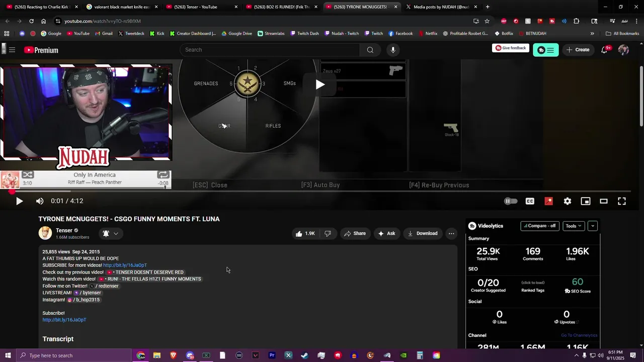Open a new browser tab
The height and width of the screenshot is (362, 644).
[488, 7]
